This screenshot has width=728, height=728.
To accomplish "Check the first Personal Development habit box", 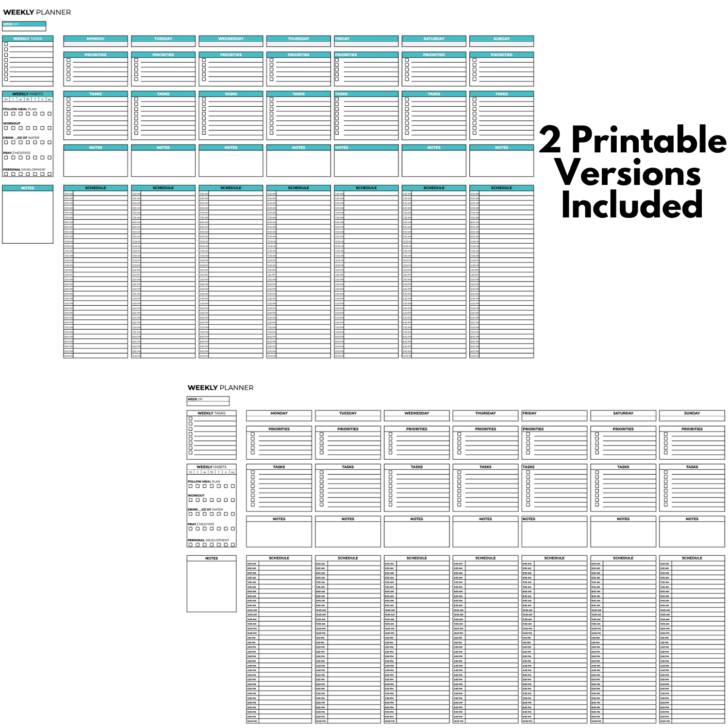I will click(x=6, y=173).
